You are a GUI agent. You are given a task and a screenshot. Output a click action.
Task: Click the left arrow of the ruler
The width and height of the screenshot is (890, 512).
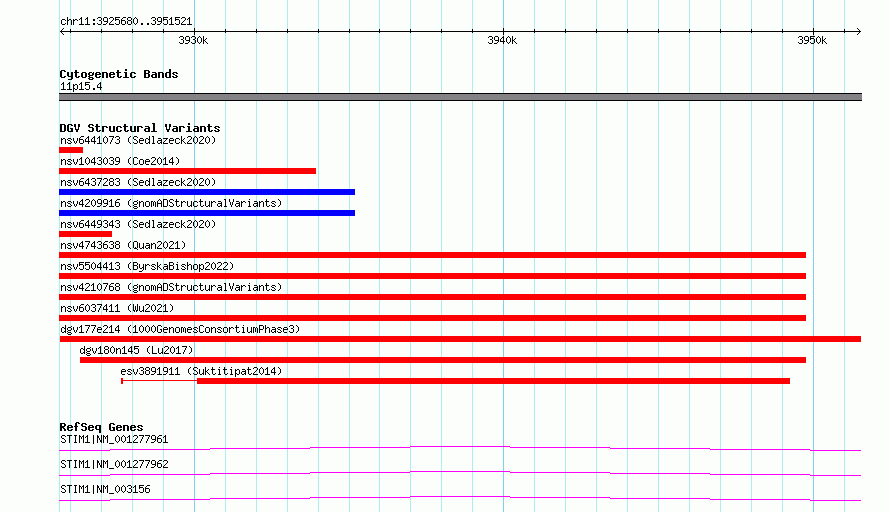pyautogui.click(x=62, y=31)
